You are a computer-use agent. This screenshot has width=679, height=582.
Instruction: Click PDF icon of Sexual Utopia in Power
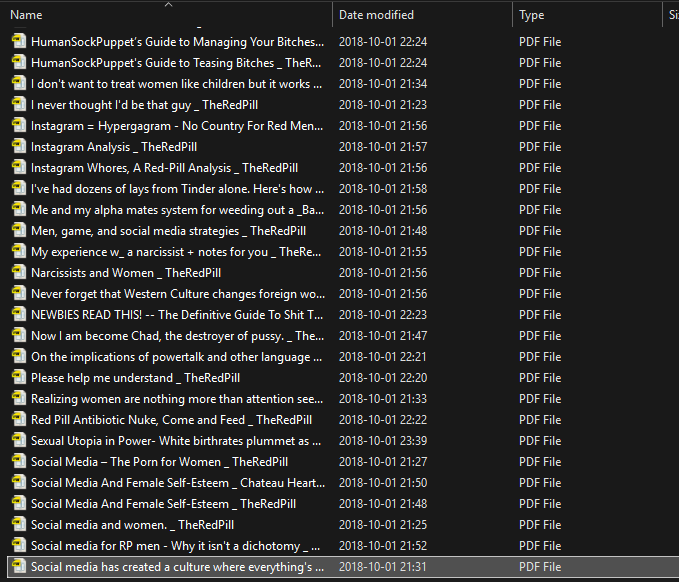19,440
